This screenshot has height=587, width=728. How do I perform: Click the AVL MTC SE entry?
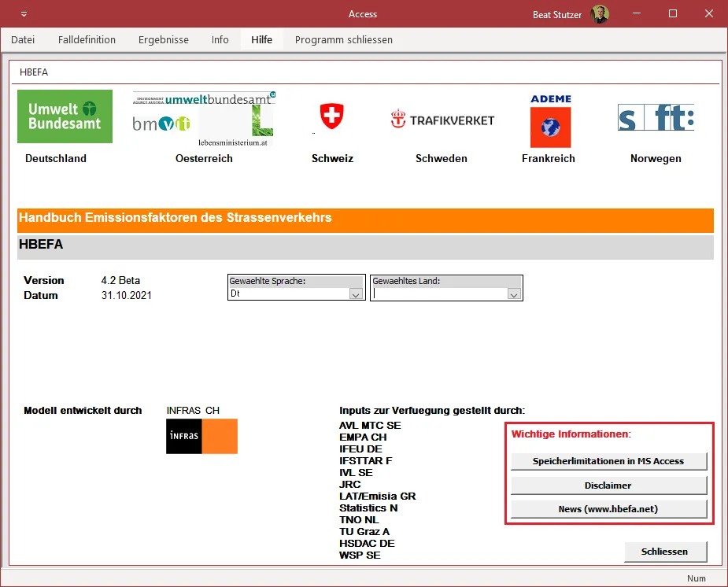tap(370, 426)
